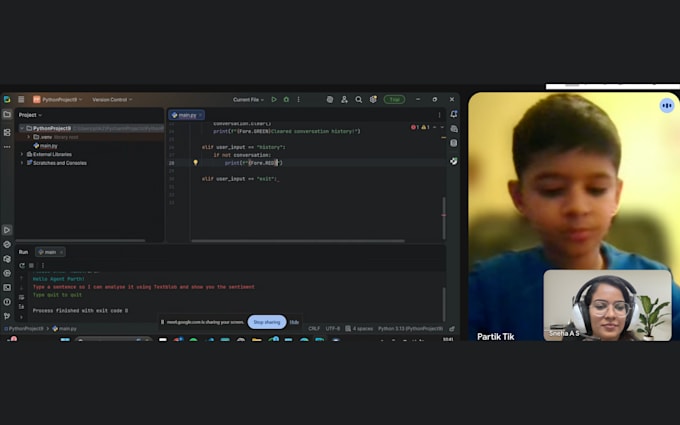Click the editor horizontal scrollbar
The height and width of the screenshot is (425, 680).
[298, 241]
